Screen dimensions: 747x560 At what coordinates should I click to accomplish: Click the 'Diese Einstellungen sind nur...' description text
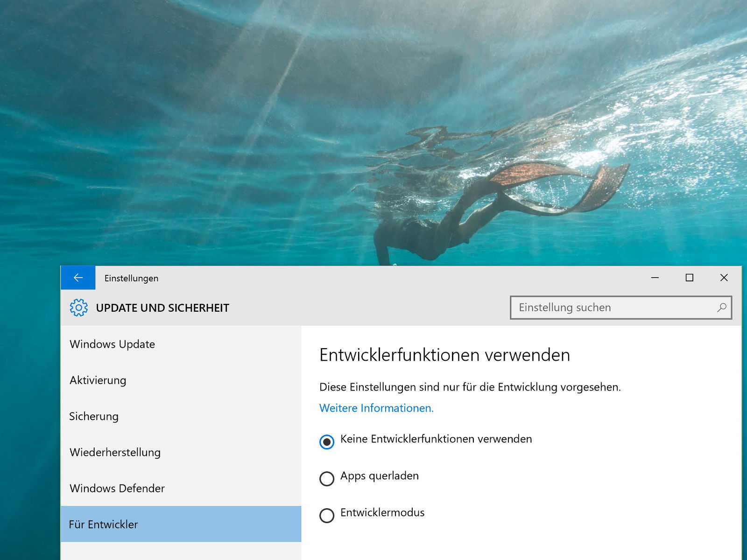[470, 387]
